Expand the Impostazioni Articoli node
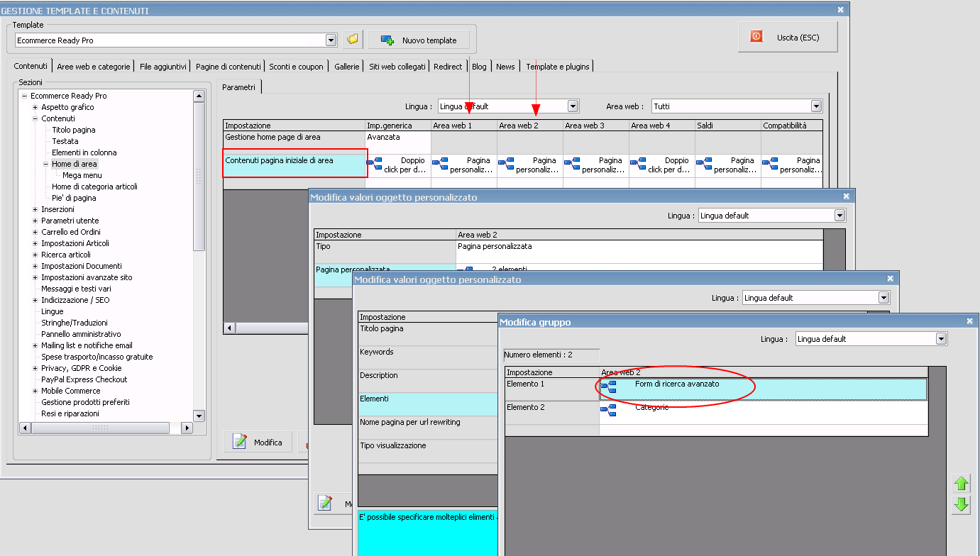 coord(35,243)
